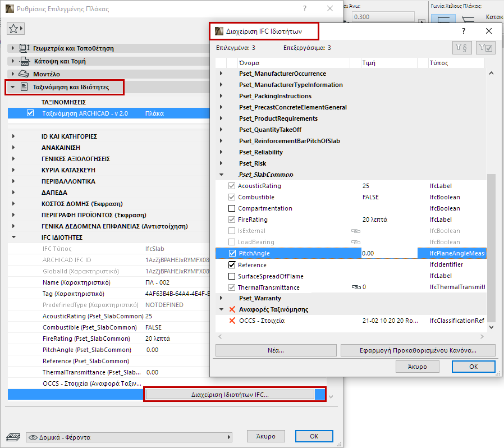Open the favorites star button
The width and height of the screenshot is (504, 448).
(x=15, y=29)
